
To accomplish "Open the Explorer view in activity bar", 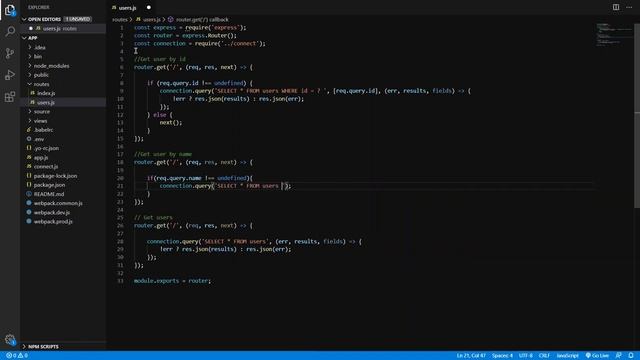I will 10,10.
